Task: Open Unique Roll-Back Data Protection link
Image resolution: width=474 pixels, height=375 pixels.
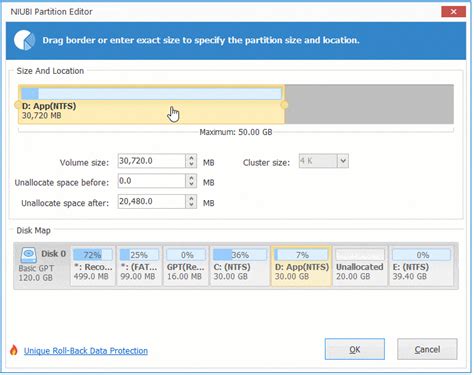Action: click(x=86, y=351)
